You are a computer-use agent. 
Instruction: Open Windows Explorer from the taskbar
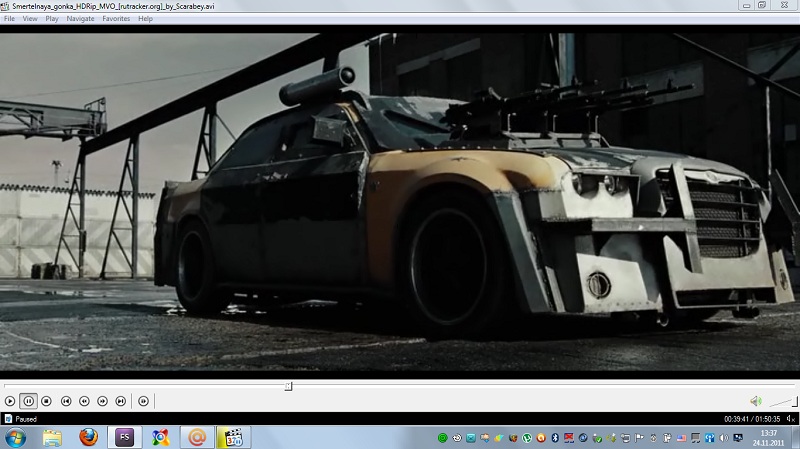pos(52,438)
